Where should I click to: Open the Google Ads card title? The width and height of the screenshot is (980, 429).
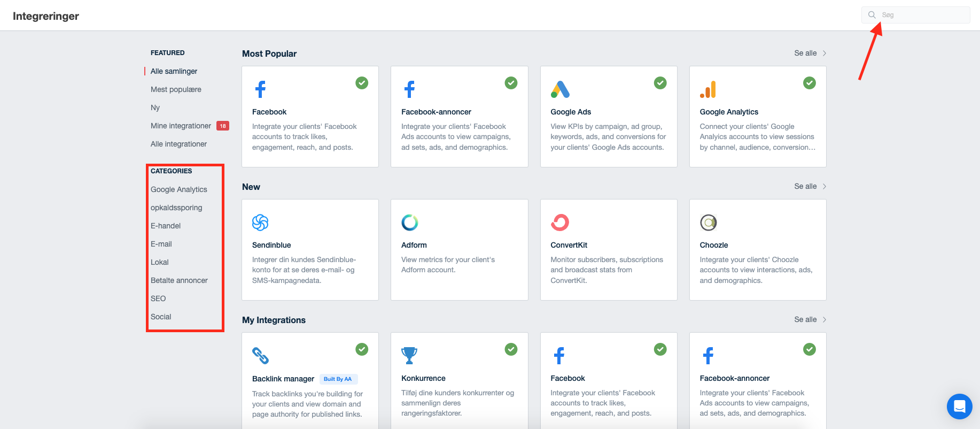[x=571, y=112]
